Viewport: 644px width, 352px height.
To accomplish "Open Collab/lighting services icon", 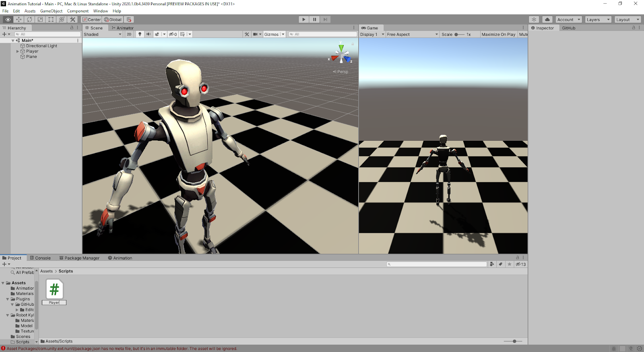I will tap(534, 19).
